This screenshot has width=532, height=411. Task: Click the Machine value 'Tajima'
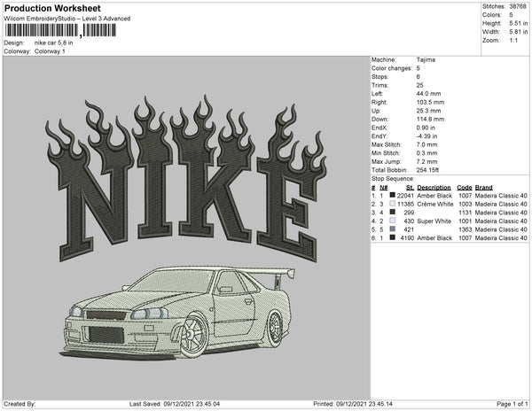coord(426,59)
